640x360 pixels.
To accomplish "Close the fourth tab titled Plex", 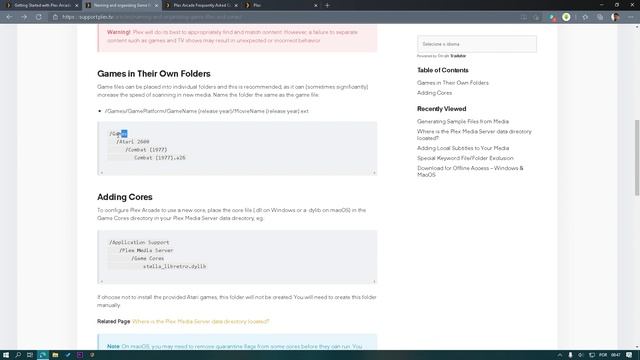I will pos(316,5).
